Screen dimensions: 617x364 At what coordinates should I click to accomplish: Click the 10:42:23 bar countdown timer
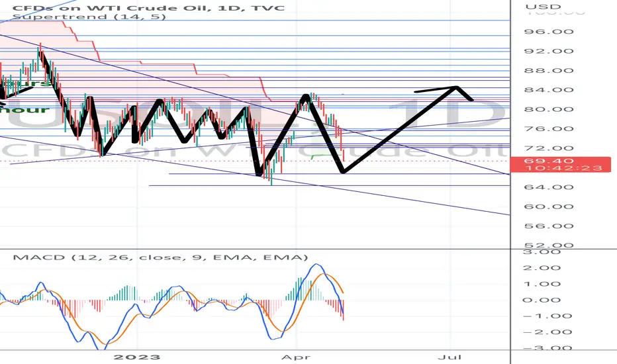pyautogui.click(x=563, y=168)
